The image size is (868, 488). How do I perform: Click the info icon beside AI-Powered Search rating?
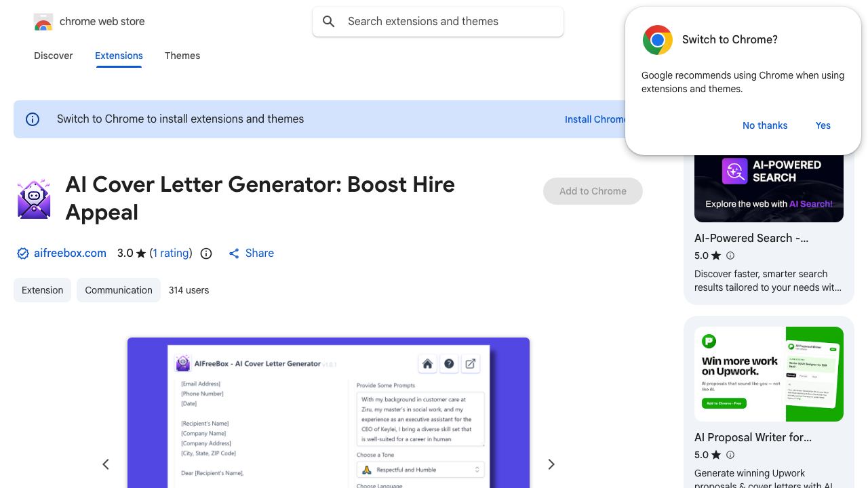pos(730,256)
